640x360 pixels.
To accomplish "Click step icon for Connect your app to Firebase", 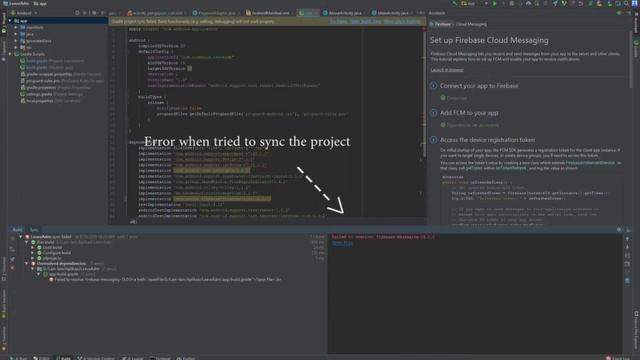I will click(x=433, y=86).
